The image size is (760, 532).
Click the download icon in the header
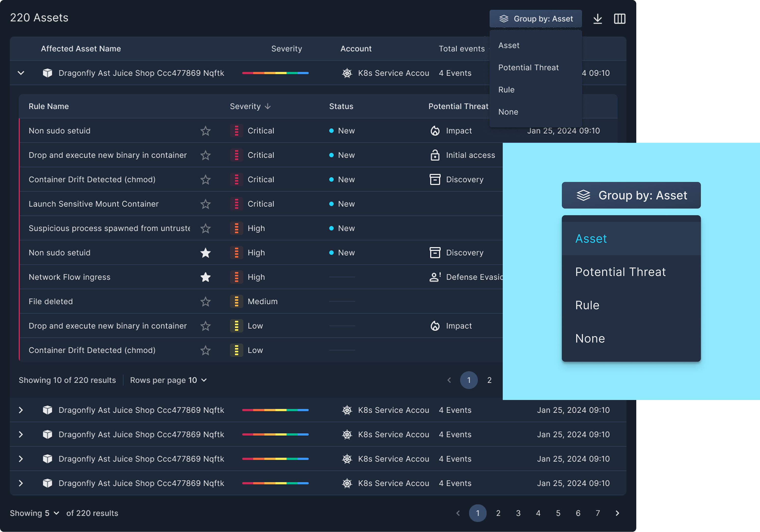point(597,19)
